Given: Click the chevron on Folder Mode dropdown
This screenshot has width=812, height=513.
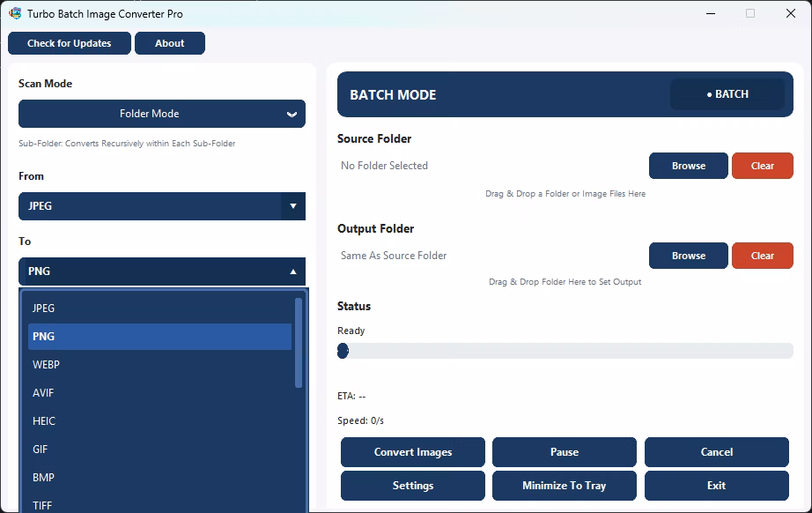Looking at the screenshot, I should pyautogui.click(x=292, y=114).
